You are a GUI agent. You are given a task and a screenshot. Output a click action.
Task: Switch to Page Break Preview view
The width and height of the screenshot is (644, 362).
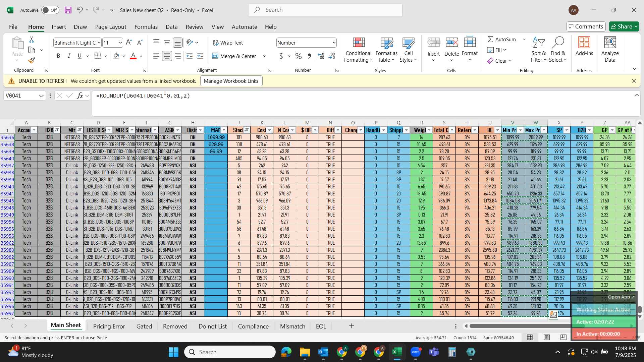coord(563,338)
